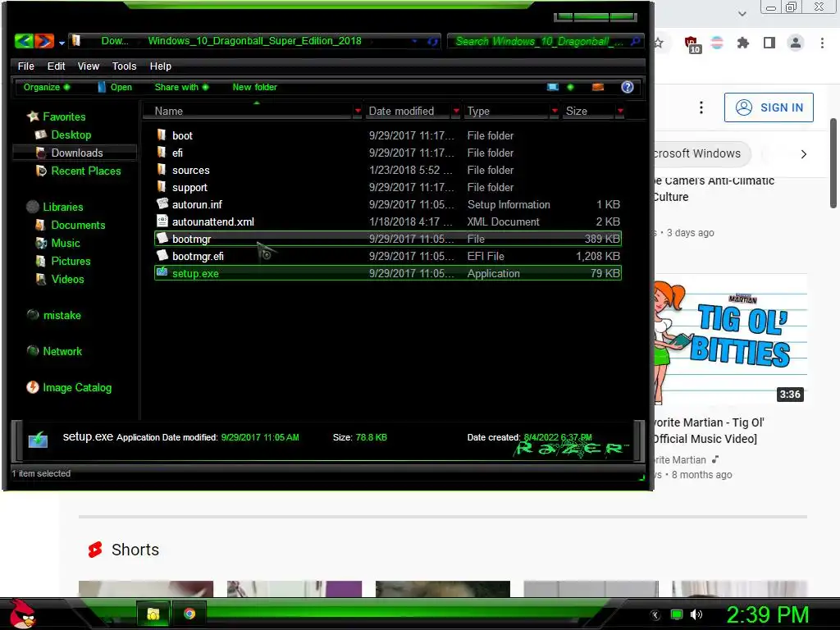Toggle Chrome side panel icon
The height and width of the screenshot is (630, 840).
click(769, 43)
